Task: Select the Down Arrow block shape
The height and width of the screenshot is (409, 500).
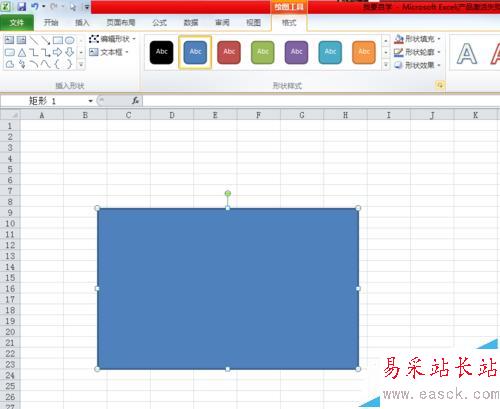Action: click(x=69, y=52)
